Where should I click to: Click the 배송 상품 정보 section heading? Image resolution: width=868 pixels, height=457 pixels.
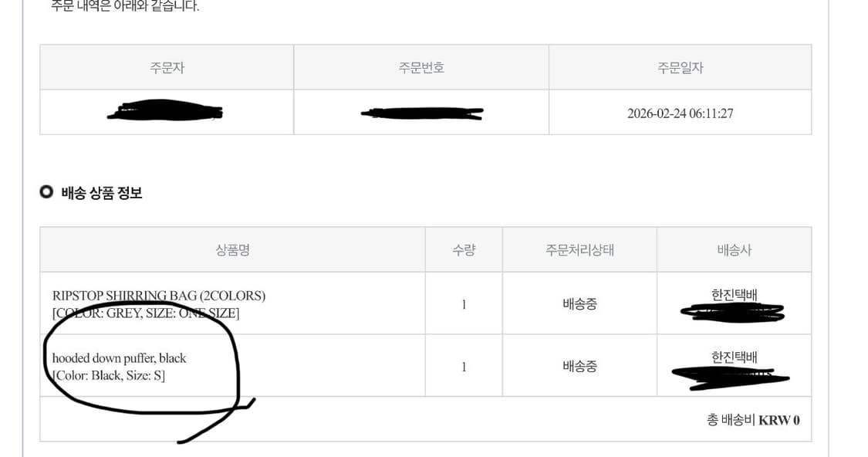(101, 193)
